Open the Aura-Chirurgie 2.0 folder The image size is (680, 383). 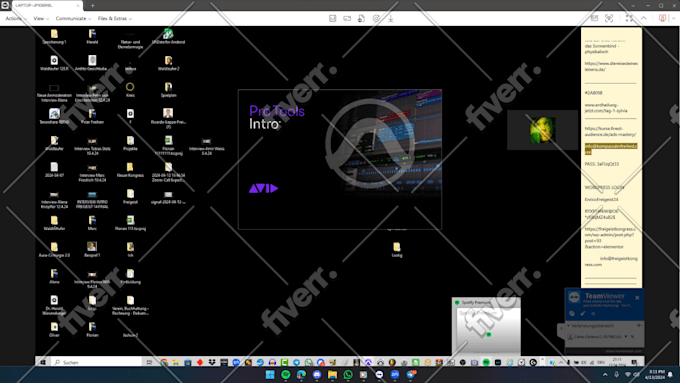pyautogui.click(x=54, y=249)
